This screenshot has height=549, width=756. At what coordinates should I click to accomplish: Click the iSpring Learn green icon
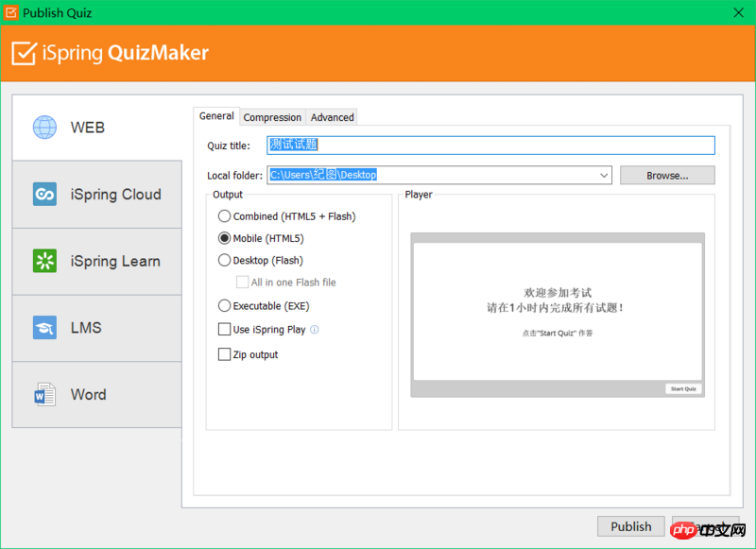[44, 261]
